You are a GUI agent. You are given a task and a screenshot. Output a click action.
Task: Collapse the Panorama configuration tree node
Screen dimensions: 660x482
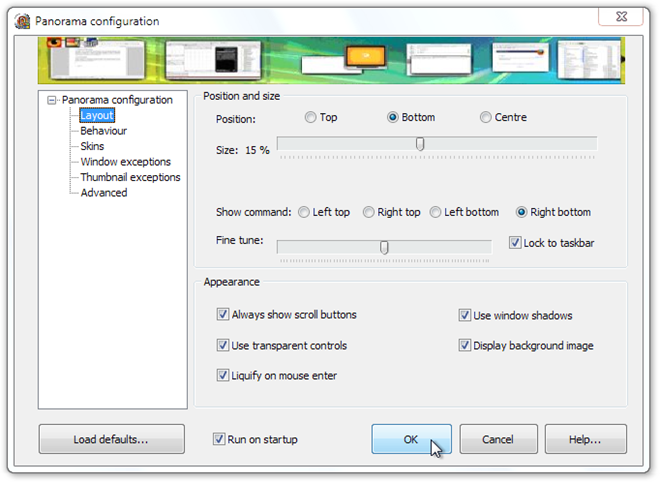pyautogui.click(x=51, y=100)
